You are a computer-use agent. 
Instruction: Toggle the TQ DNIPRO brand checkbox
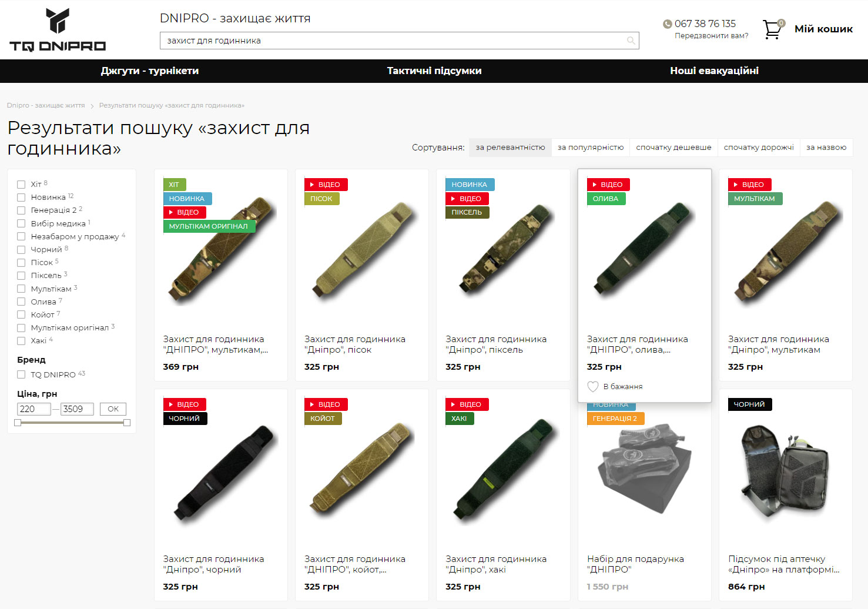pyautogui.click(x=21, y=374)
